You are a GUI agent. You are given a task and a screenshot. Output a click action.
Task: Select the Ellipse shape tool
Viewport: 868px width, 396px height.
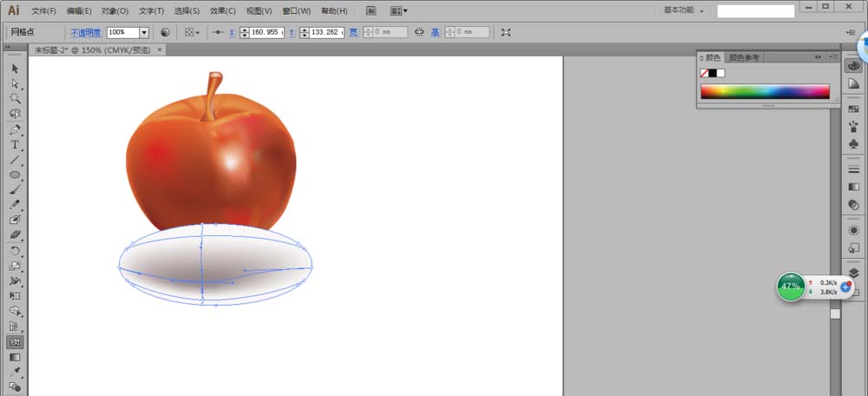pyautogui.click(x=15, y=175)
